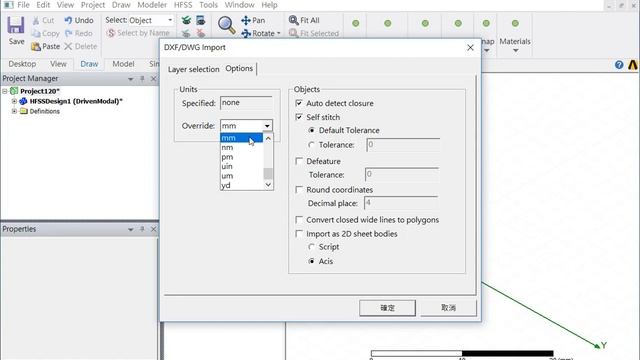
Task: Open the Modeler menu
Action: [x=152, y=5]
